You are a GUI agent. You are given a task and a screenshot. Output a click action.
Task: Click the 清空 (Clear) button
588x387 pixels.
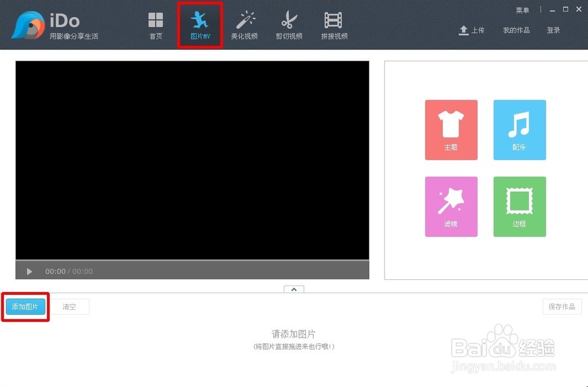tap(69, 306)
